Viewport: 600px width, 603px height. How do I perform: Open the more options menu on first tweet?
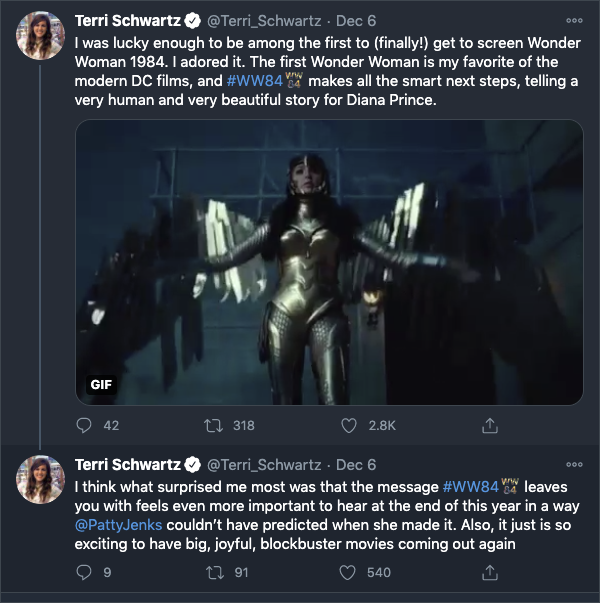574,21
